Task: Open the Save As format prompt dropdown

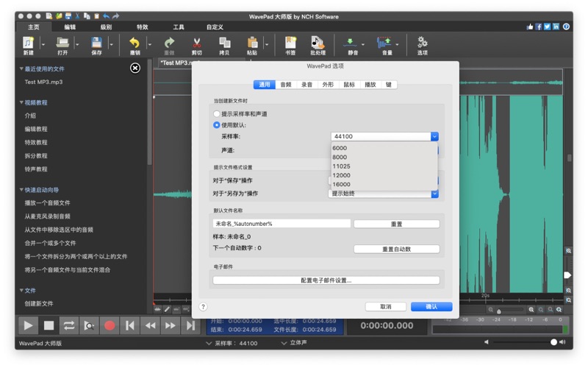Action: (x=383, y=194)
